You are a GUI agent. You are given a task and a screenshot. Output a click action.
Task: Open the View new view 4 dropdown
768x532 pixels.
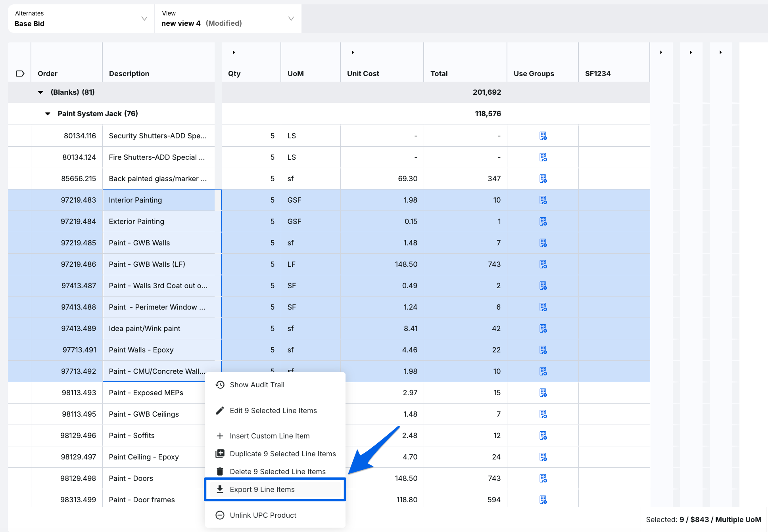tap(228, 19)
